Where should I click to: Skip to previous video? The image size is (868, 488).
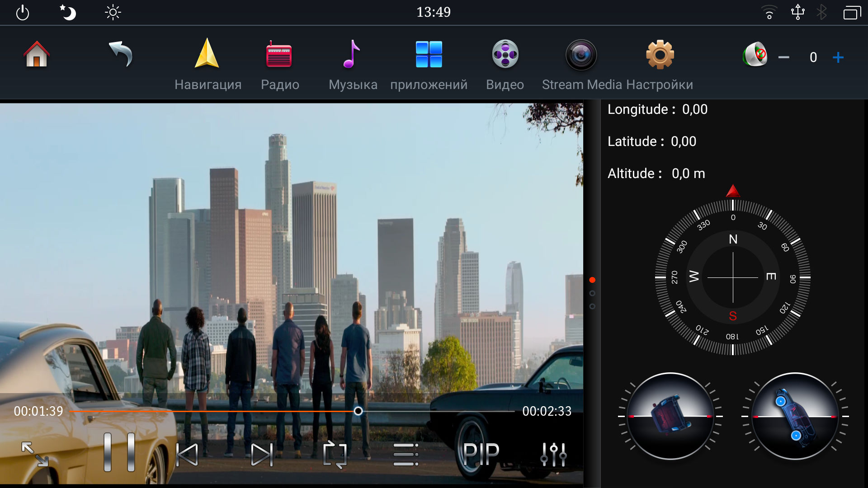pyautogui.click(x=187, y=455)
